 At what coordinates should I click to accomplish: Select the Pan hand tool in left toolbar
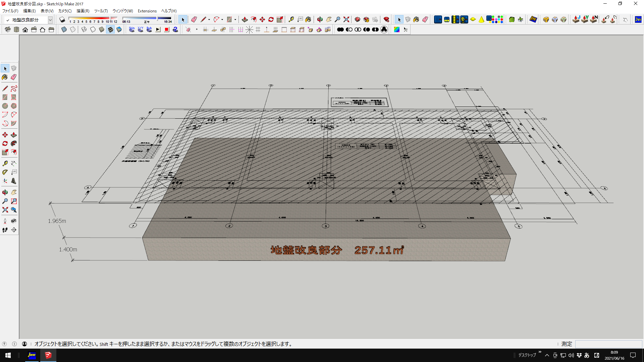[14, 192]
